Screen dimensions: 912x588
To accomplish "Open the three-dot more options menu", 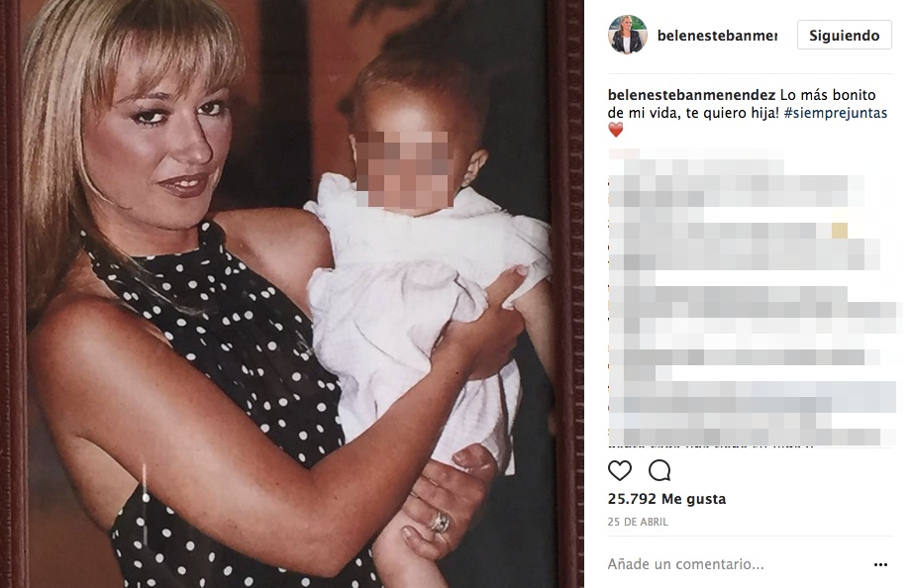I will [880, 564].
